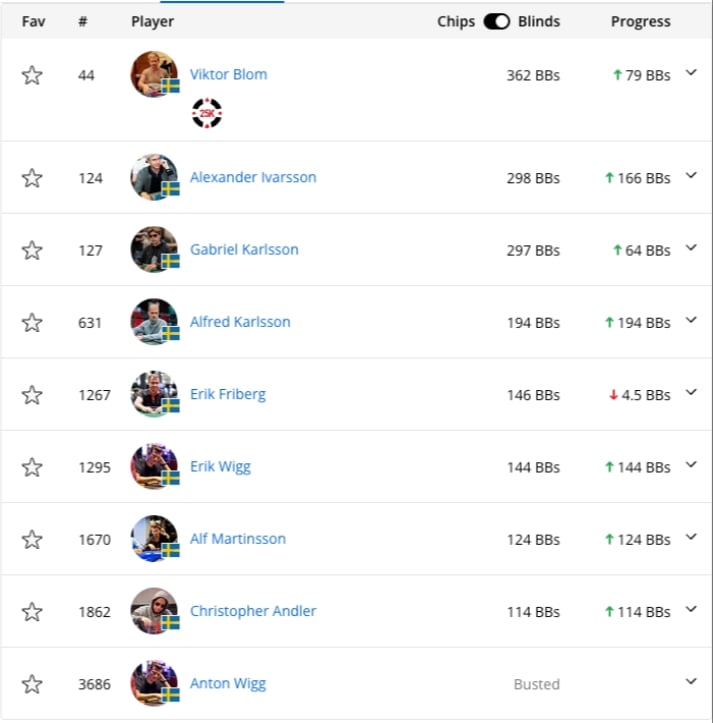Viewport: 713px width, 723px height.
Task: Sort by the Progress column header
Action: (x=641, y=22)
